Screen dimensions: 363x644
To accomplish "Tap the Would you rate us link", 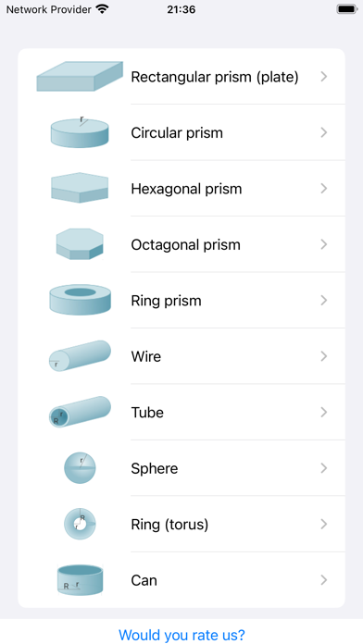I will (x=181, y=635).
